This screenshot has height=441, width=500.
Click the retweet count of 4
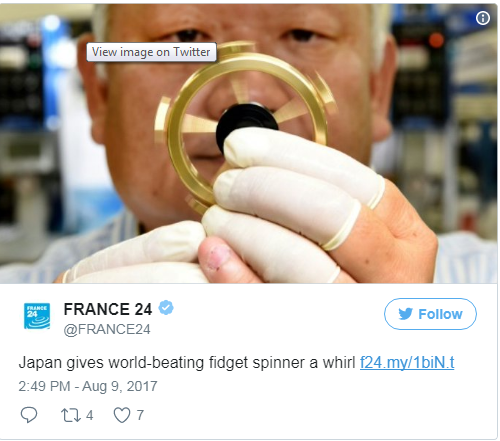[89, 415]
